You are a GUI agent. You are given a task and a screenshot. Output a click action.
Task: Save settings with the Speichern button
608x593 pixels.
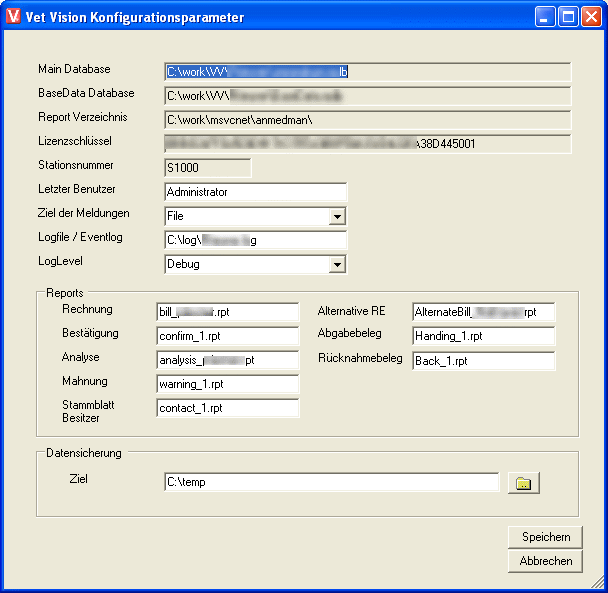[x=545, y=537]
